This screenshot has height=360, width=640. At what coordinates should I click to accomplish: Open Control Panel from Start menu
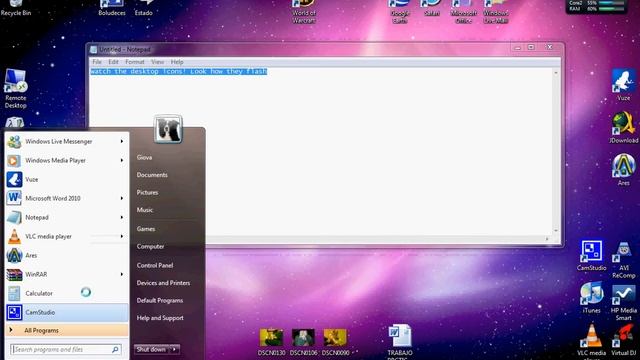[155, 265]
